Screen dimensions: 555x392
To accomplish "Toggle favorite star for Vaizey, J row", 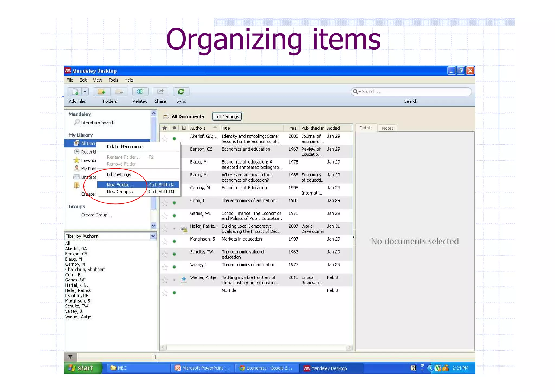I will (x=165, y=267).
